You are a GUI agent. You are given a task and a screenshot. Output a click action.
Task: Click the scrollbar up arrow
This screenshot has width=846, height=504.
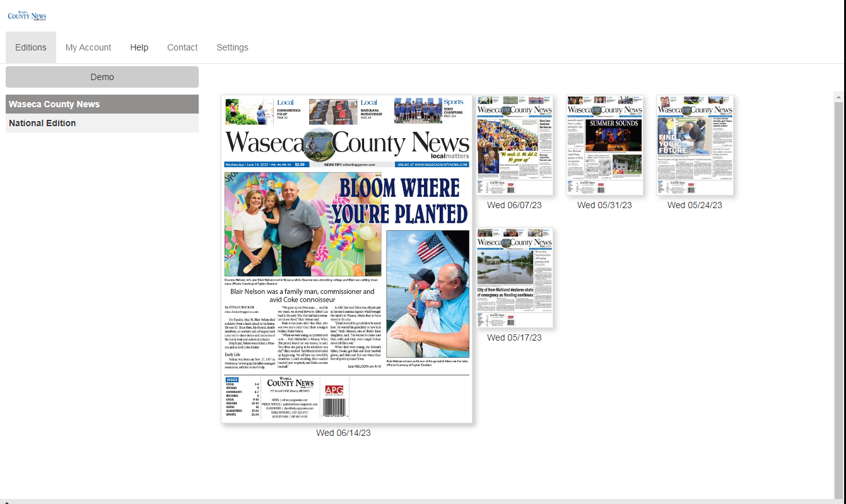[x=838, y=97]
